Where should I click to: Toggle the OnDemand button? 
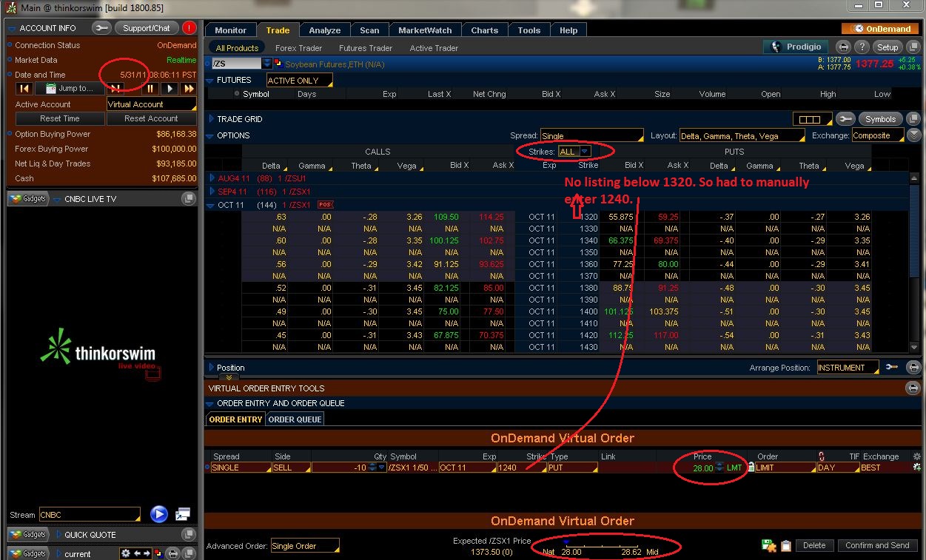click(879, 29)
